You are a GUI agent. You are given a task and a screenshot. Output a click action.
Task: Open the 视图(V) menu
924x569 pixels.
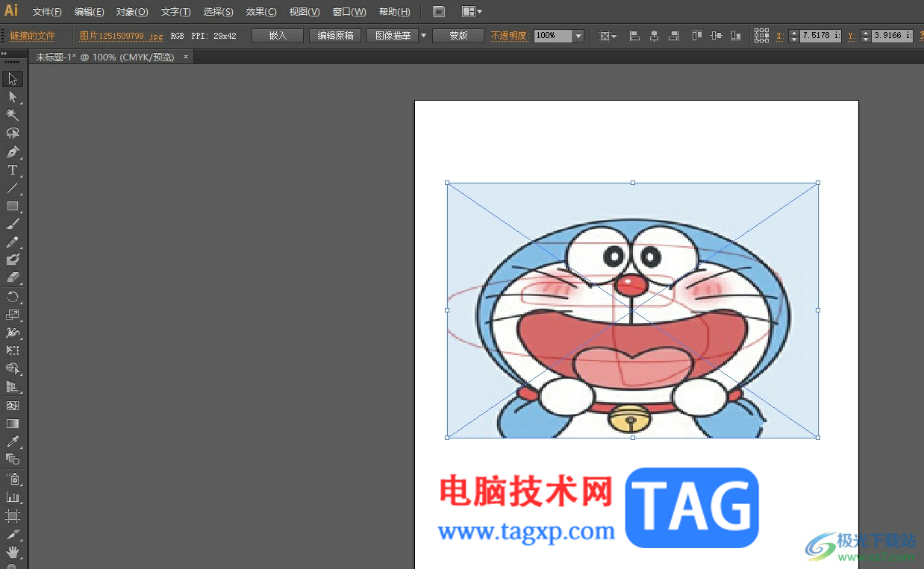305,12
